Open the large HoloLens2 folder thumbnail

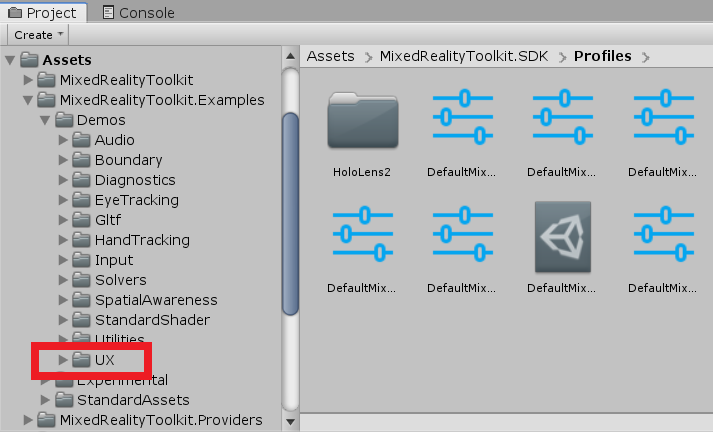[x=363, y=121]
